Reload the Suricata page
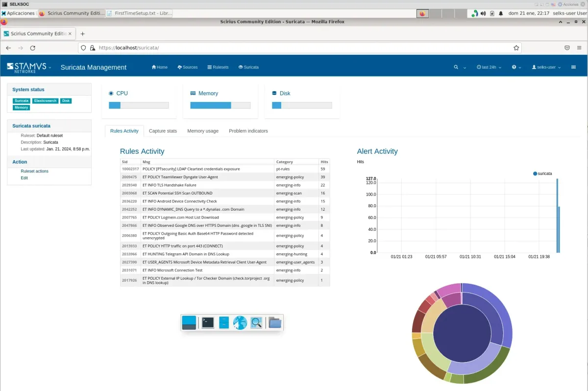Image resolution: width=588 pixels, height=391 pixels. click(33, 48)
